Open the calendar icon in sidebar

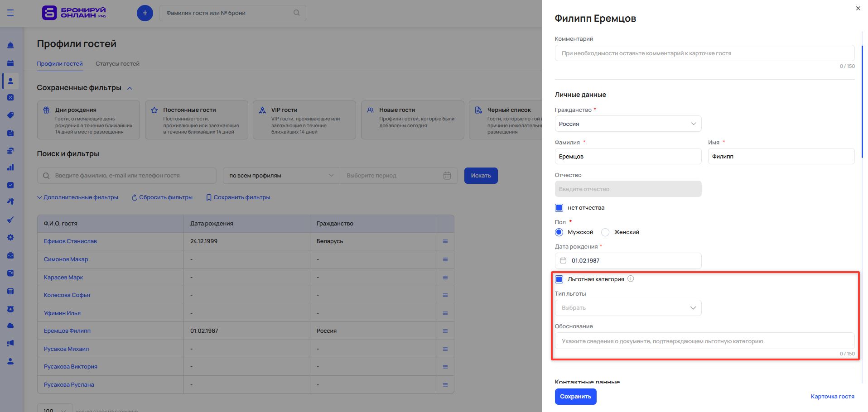pos(11,63)
